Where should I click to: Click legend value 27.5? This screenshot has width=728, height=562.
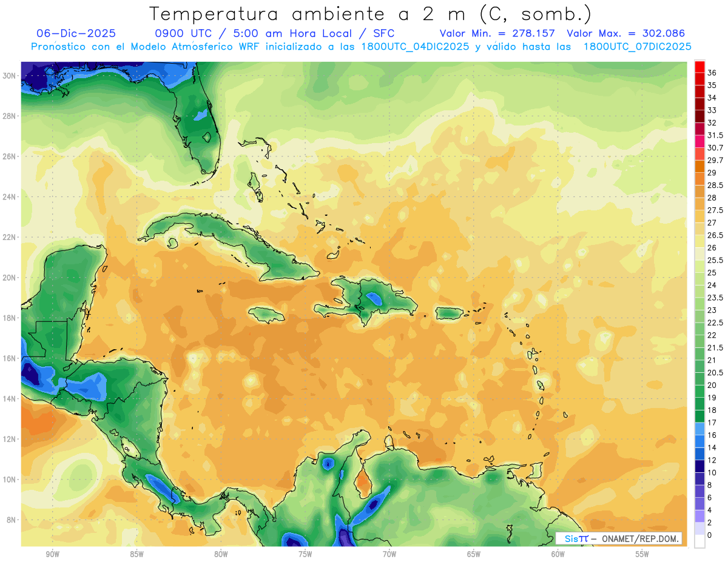tap(715, 210)
